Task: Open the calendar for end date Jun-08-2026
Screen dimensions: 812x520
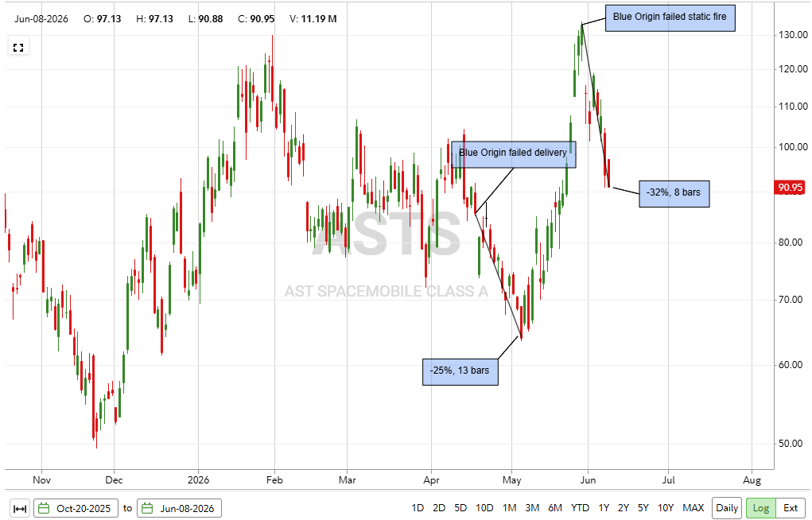Action: [x=148, y=508]
